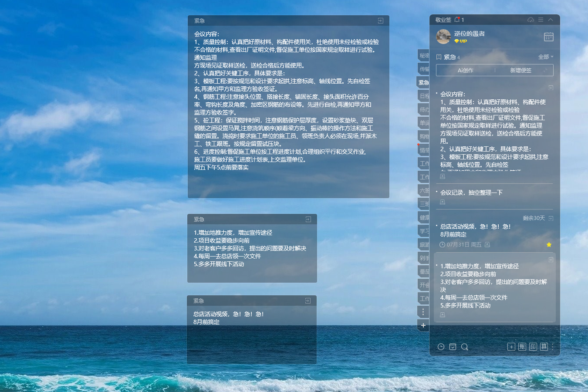The width and height of the screenshot is (588, 392).
Task: Open the completed tasks checkbox-calendar icon
Action: coord(453,347)
